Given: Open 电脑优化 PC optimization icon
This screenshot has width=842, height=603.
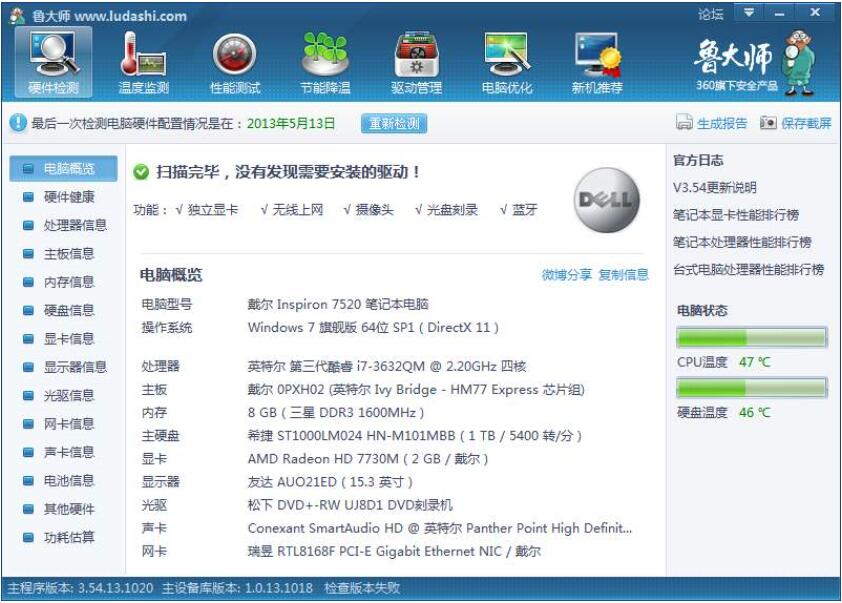Looking at the screenshot, I should point(507,62).
